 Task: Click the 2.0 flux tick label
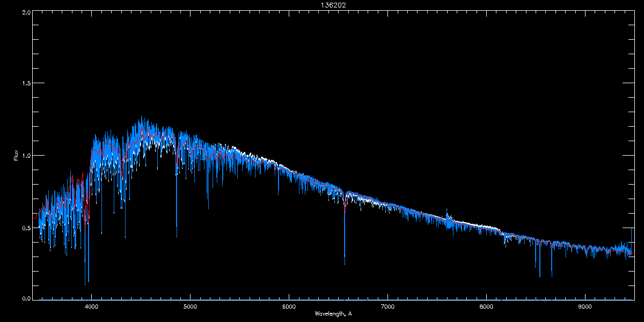point(26,12)
